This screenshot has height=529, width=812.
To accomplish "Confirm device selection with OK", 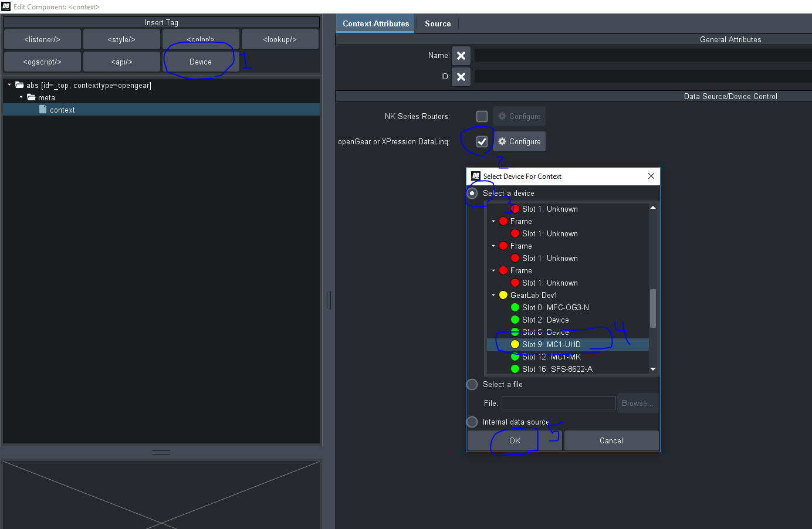I will (515, 440).
